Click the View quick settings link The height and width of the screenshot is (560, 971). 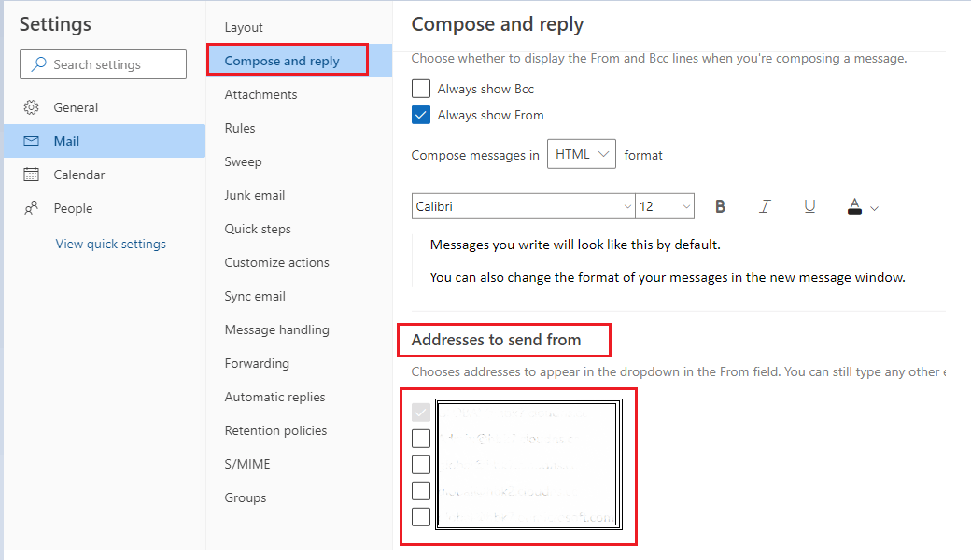111,244
